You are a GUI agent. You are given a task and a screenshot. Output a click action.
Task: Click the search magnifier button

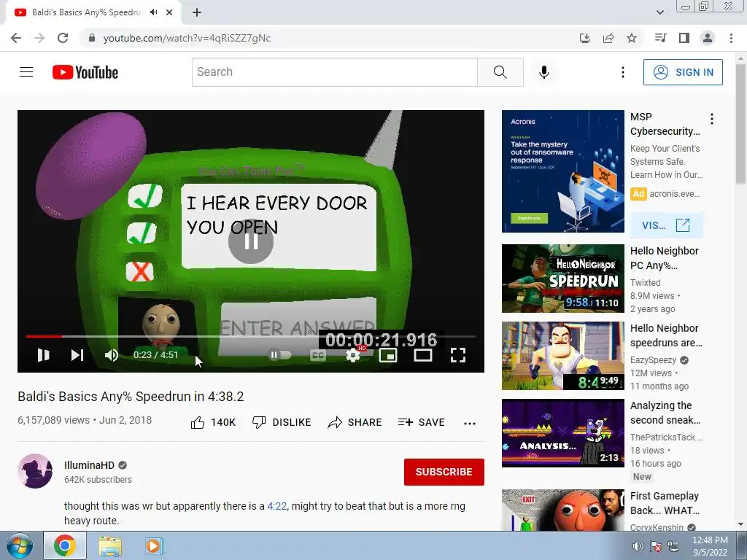pyautogui.click(x=500, y=72)
